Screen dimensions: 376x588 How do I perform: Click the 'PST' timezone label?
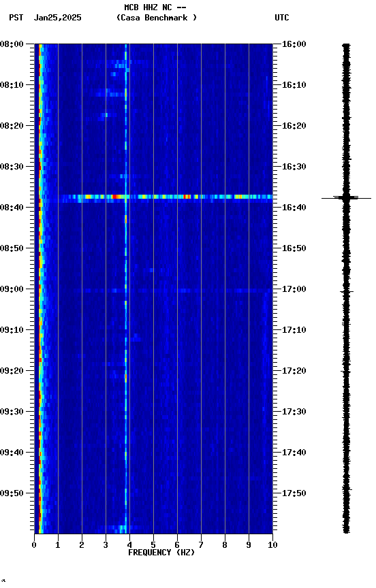click(16, 18)
